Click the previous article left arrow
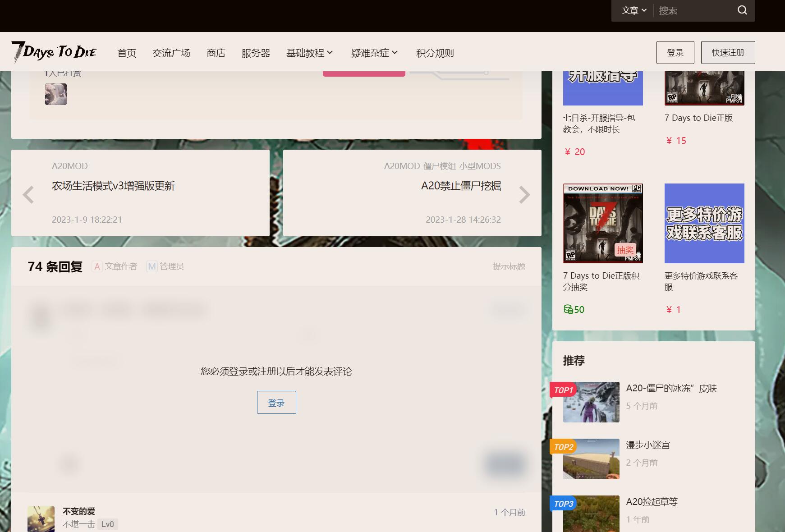785x532 pixels. point(28,195)
